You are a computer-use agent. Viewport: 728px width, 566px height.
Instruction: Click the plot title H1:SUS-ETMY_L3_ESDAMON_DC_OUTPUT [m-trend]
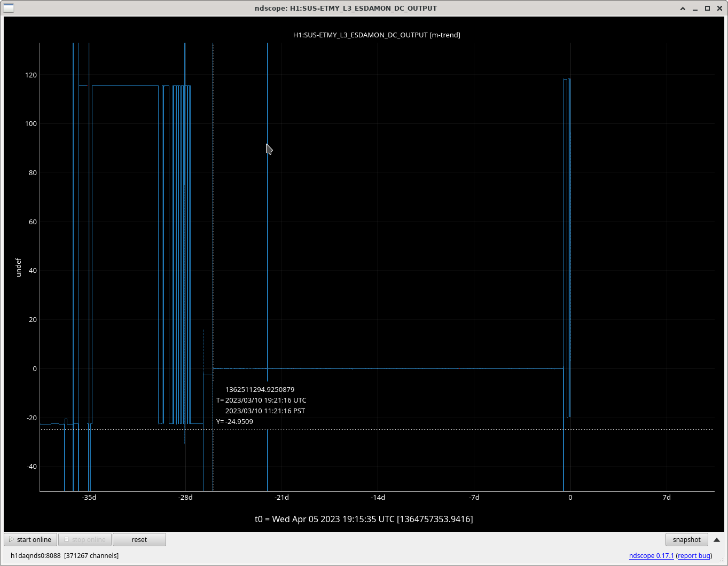tap(377, 35)
